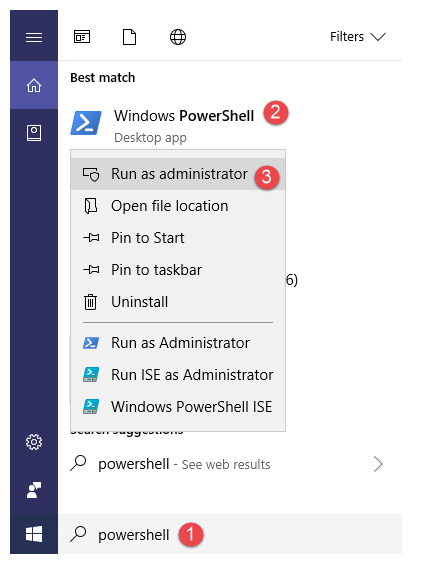This screenshot has height=565, width=429.
Task: Expand powershell web results chevron arrow
Action: (378, 464)
